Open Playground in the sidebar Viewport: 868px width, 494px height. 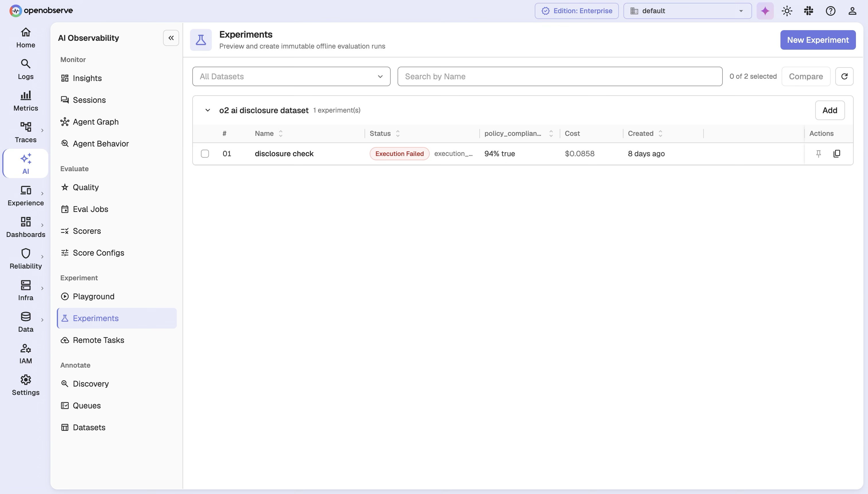[117, 296]
